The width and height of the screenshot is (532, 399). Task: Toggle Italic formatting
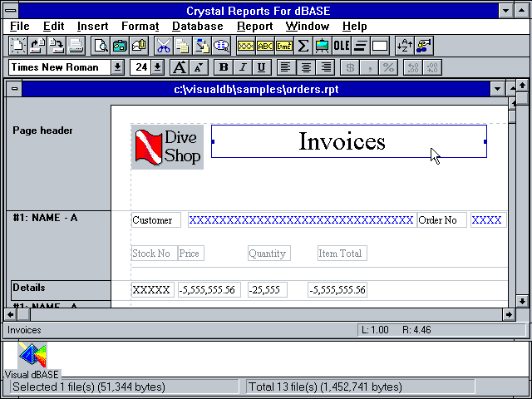coord(243,67)
